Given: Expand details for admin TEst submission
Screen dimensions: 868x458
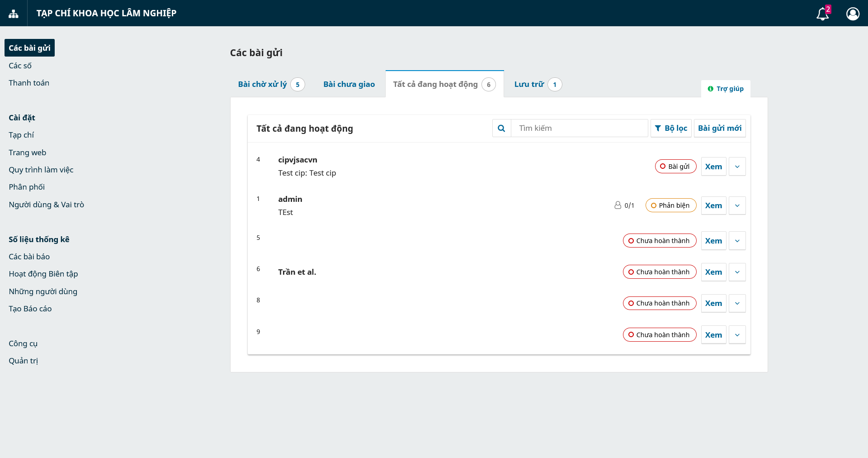Looking at the screenshot, I should click(x=737, y=205).
